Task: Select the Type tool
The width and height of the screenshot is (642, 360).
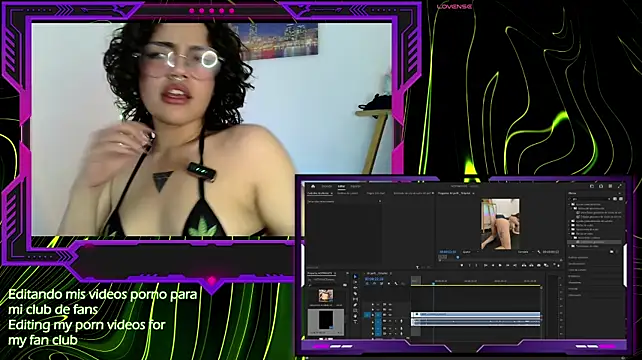Action: (355, 322)
